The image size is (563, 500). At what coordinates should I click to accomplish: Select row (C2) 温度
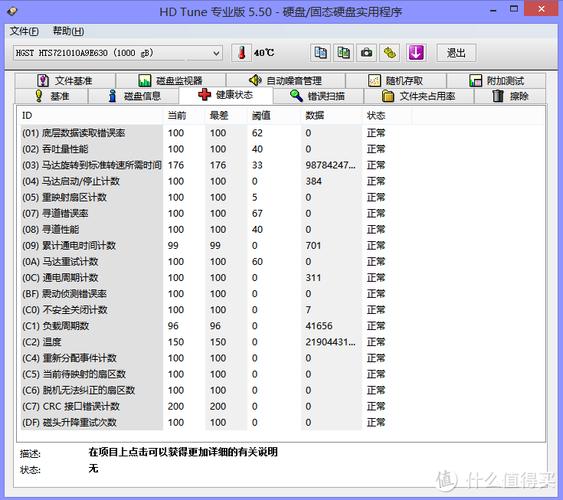(215, 342)
